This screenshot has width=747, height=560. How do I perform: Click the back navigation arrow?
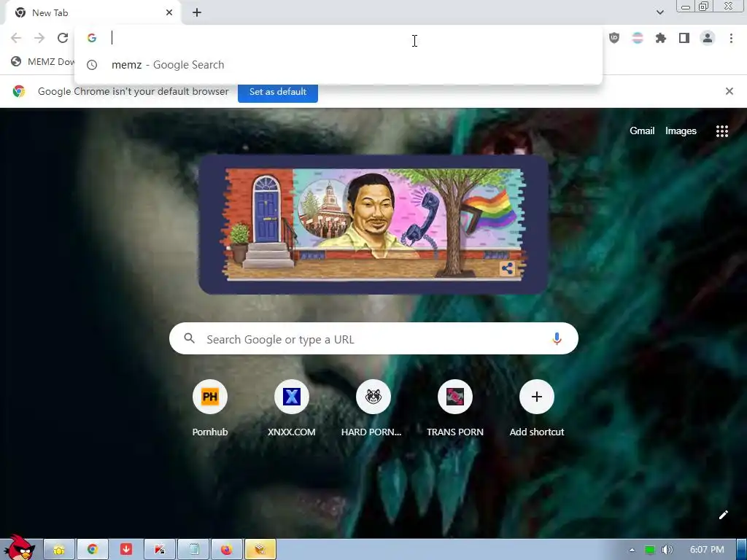[x=16, y=38]
